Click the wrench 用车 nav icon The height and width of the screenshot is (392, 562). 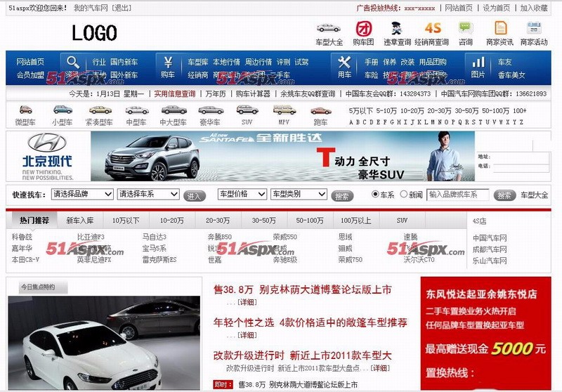tap(344, 63)
